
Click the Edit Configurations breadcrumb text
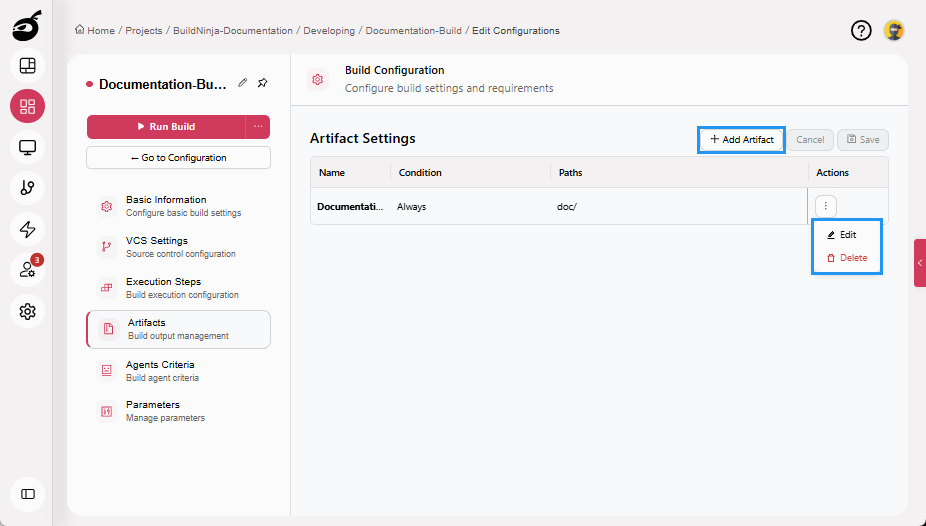516,31
